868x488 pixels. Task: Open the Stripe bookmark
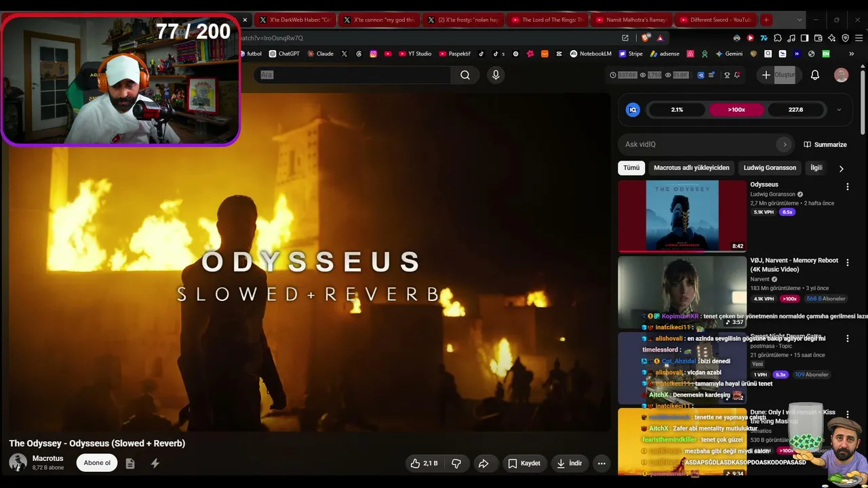[x=630, y=54]
